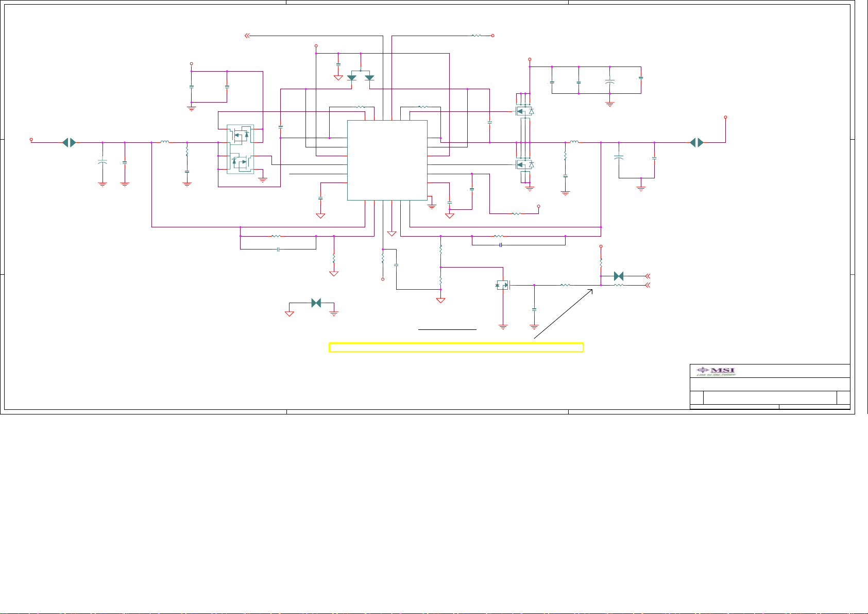This screenshot has width=868, height=614.
Task: Select the inductor left of the dual MOSFET package
Action: coord(165,142)
